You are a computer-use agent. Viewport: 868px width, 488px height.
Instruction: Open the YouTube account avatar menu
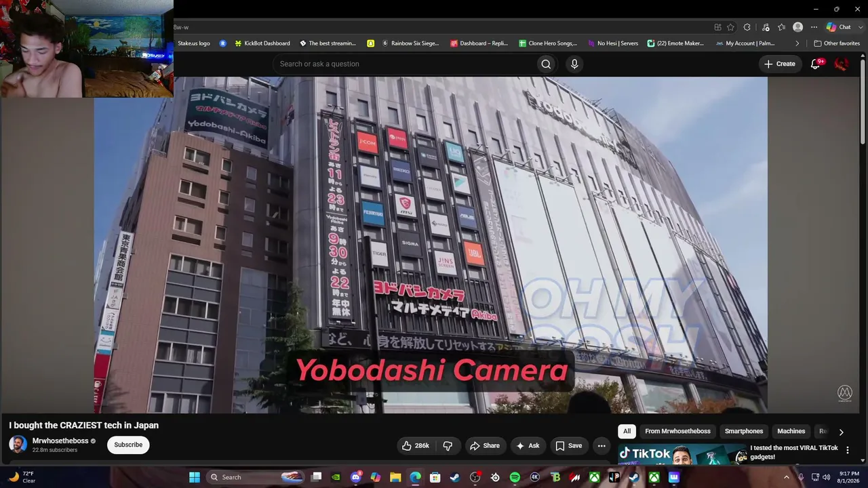(x=841, y=64)
